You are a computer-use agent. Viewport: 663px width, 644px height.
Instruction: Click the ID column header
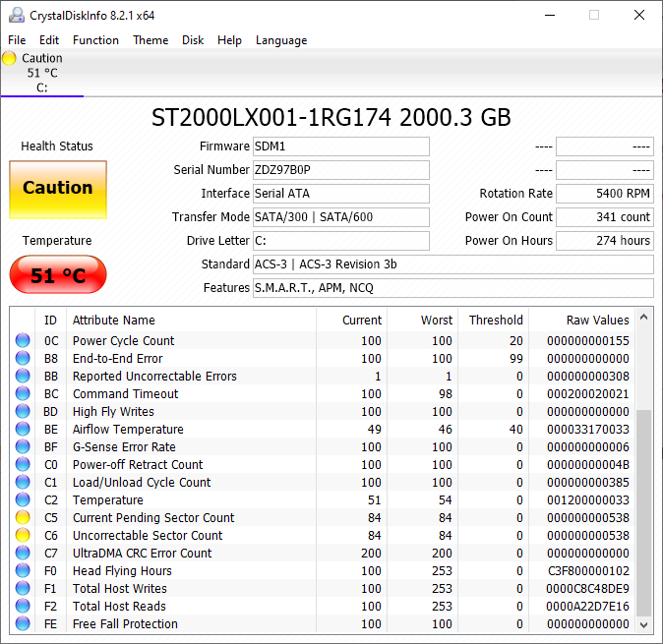tap(50, 320)
